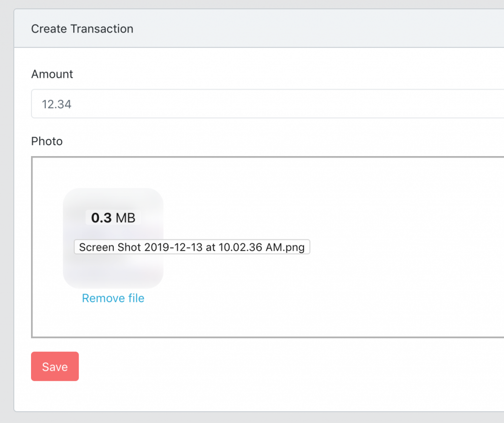Click the bold 0.3 number on thumbnail
504x423 pixels.
coord(101,218)
